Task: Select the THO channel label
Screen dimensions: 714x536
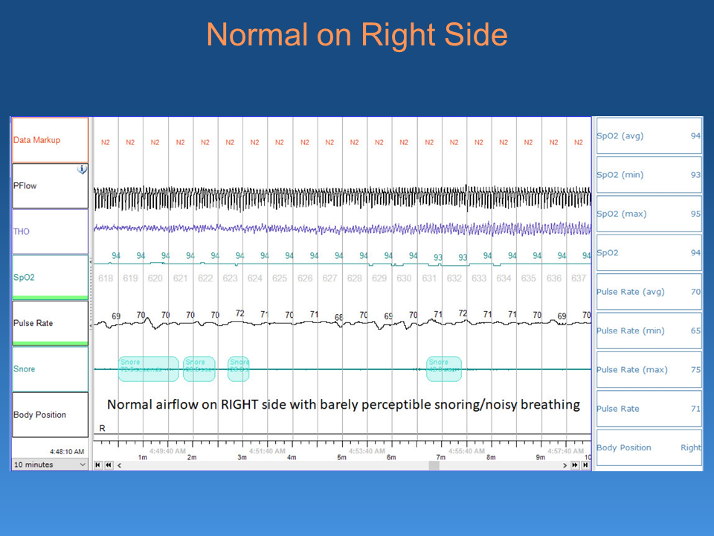Action: [48, 231]
